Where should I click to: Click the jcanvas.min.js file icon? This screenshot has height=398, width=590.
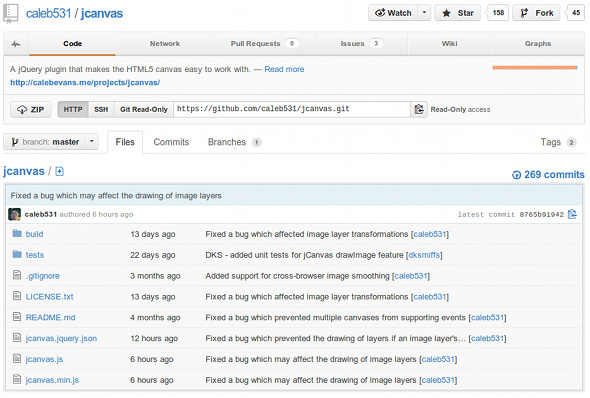point(17,379)
